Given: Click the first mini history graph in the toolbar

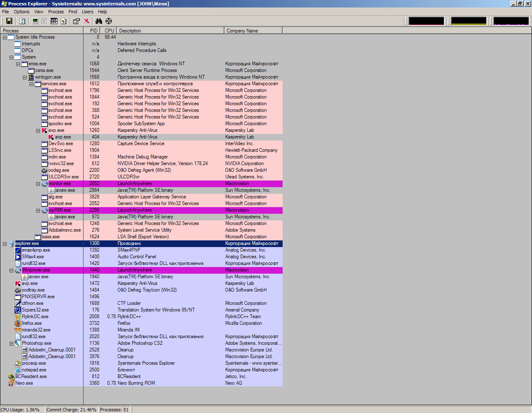Looking at the screenshot, I should click(426, 21).
